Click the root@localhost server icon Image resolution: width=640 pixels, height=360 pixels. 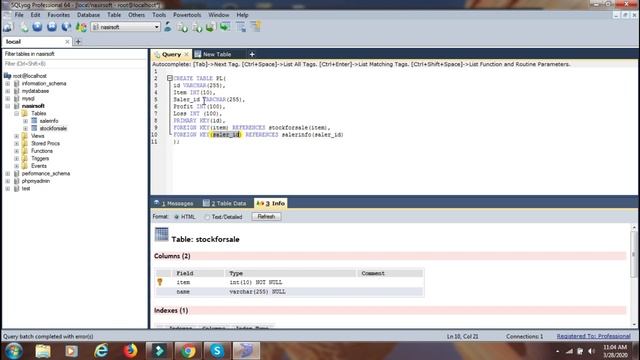point(7,76)
